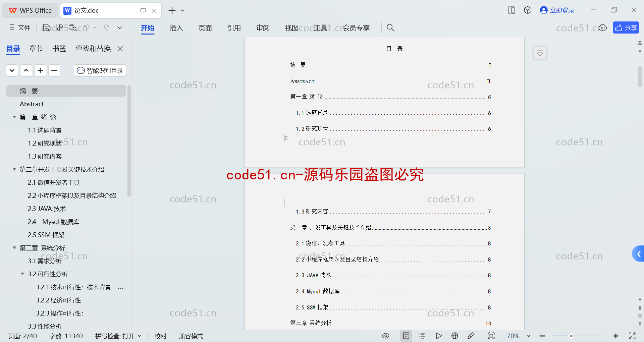Click the minus demote-level button
The image size is (644, 342).
click(54, 70)
